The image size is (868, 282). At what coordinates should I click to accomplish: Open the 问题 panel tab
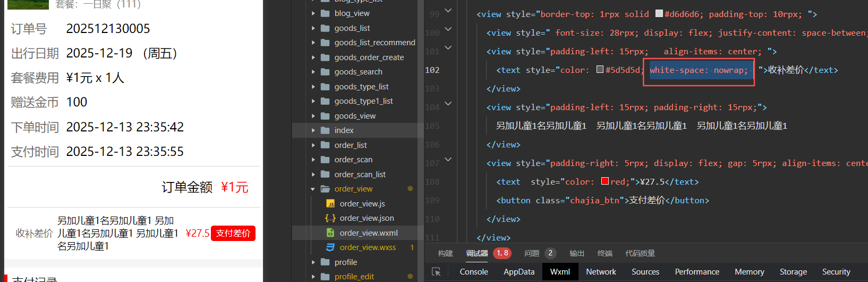click(x=532, y=253)
